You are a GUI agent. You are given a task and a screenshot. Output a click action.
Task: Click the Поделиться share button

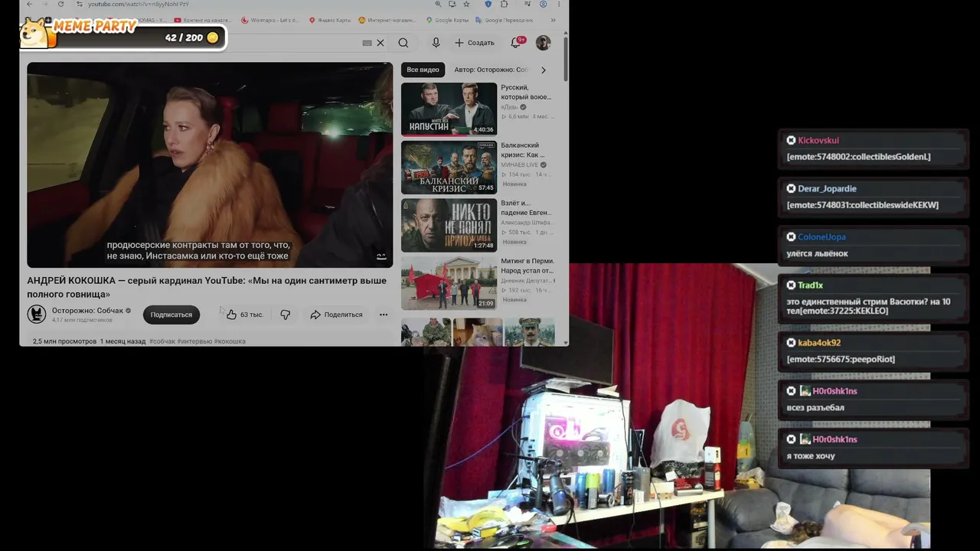pyautogui.click(x=336, y=315)
